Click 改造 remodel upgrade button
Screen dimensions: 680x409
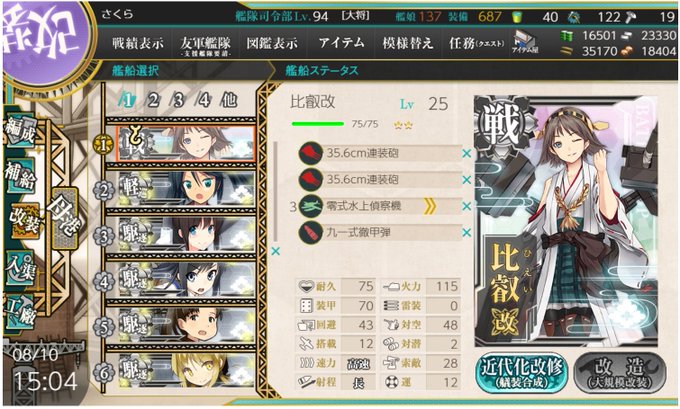pyautogui.click(x=620, y=373)
